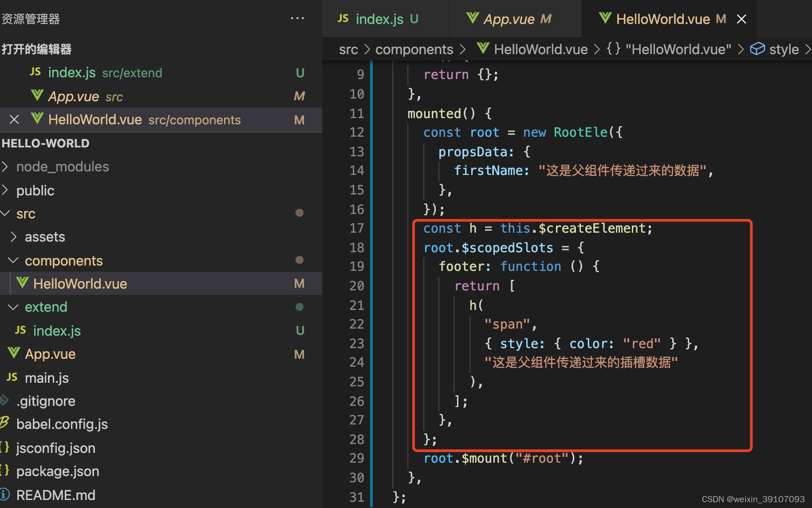Viewport: 812px width, 508px height.
Task: Click the unsaved indicator on index.js entry
Action: pos(300,72)
